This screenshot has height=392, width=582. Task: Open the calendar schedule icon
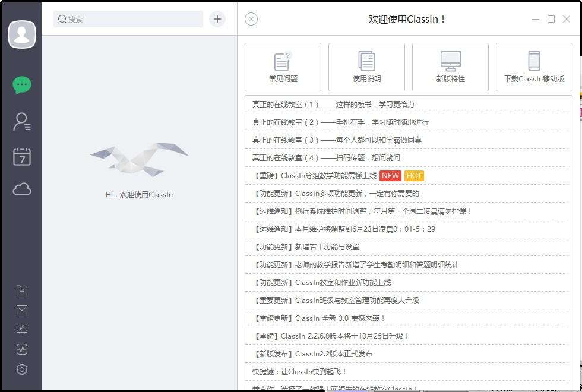pyautogui.click(x=22, y=157)
